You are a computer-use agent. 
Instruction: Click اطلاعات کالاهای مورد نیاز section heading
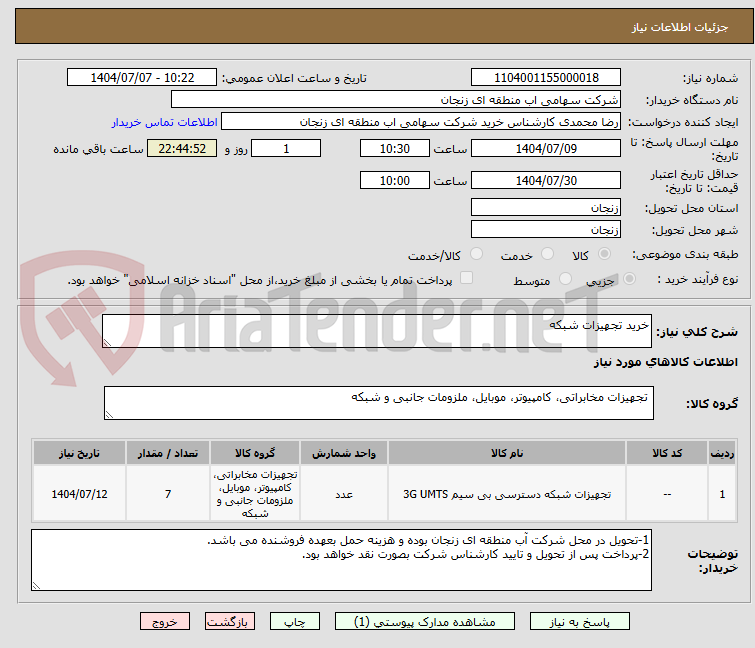click(x=665, y=362)
